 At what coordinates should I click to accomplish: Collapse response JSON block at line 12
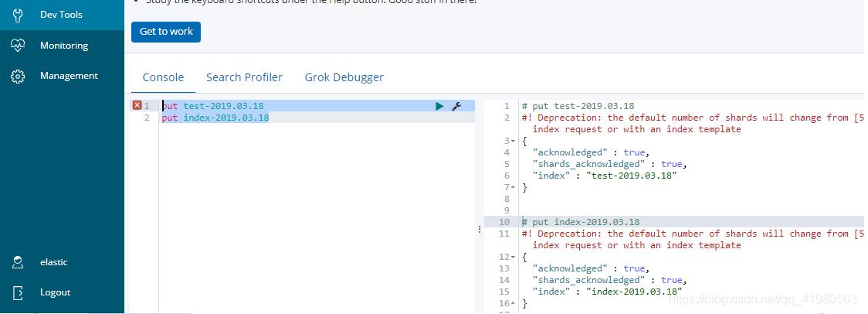[512, 257]
